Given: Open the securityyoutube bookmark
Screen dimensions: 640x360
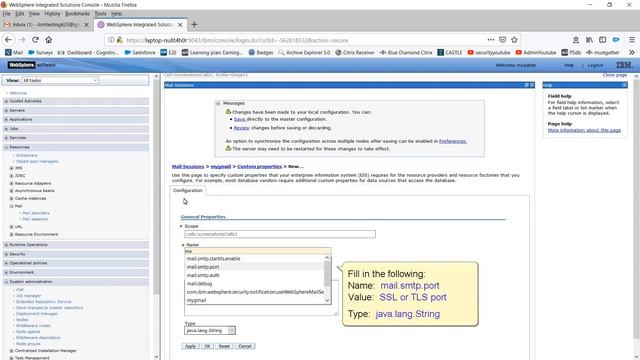Looking at the screenshot, I should point(489,52).
